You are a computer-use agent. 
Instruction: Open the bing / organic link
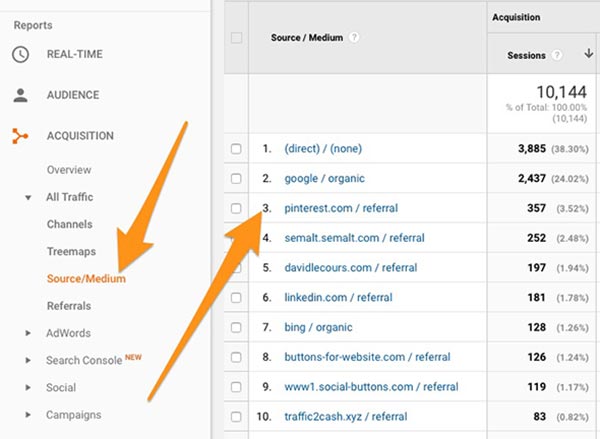[x=318, y=327]
